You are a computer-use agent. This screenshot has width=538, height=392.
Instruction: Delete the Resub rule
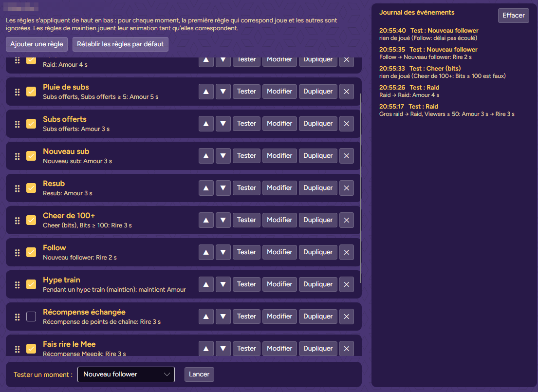pyautogui.click(x=347, y=188)
